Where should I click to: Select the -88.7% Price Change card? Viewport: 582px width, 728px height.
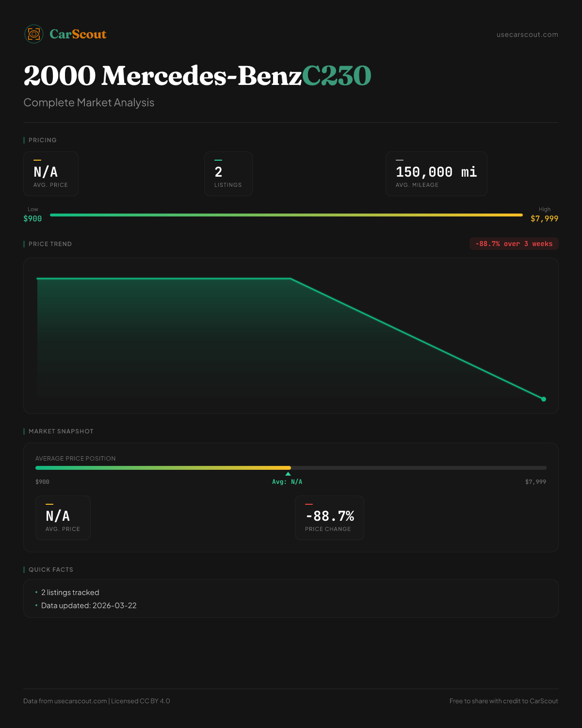click(329, 518)
